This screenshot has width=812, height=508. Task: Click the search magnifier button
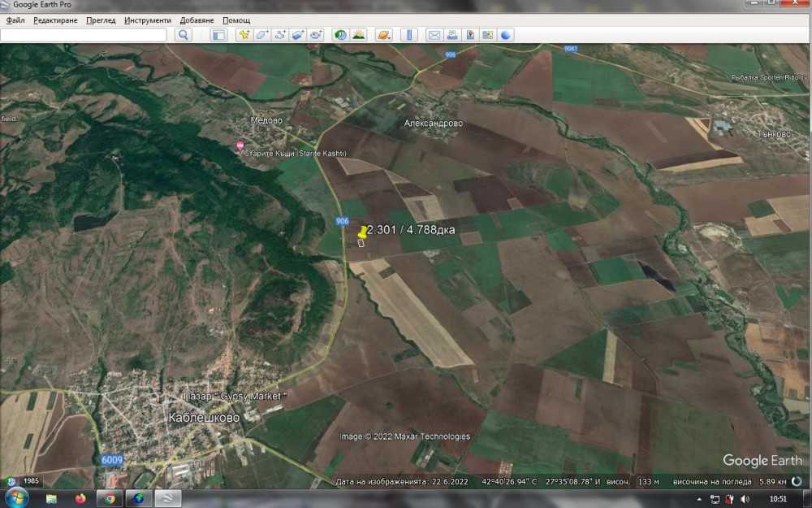tap(184, 35)
